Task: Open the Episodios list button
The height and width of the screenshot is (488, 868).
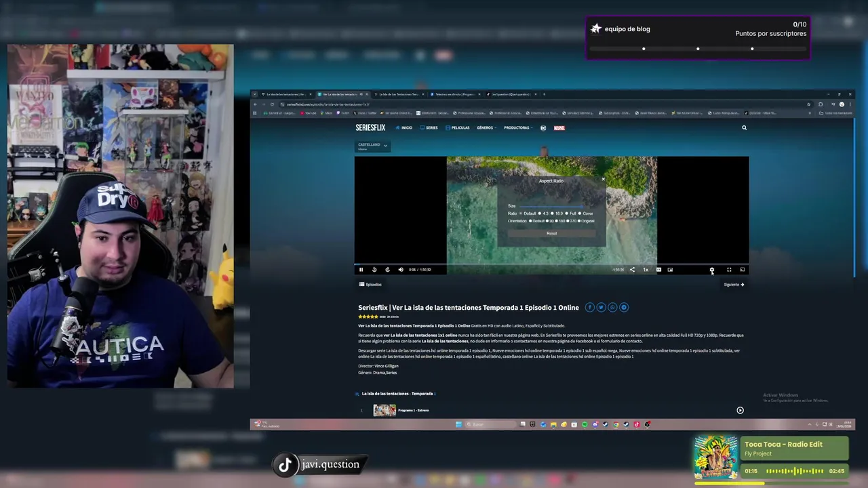Action: [x=370, y=285]
